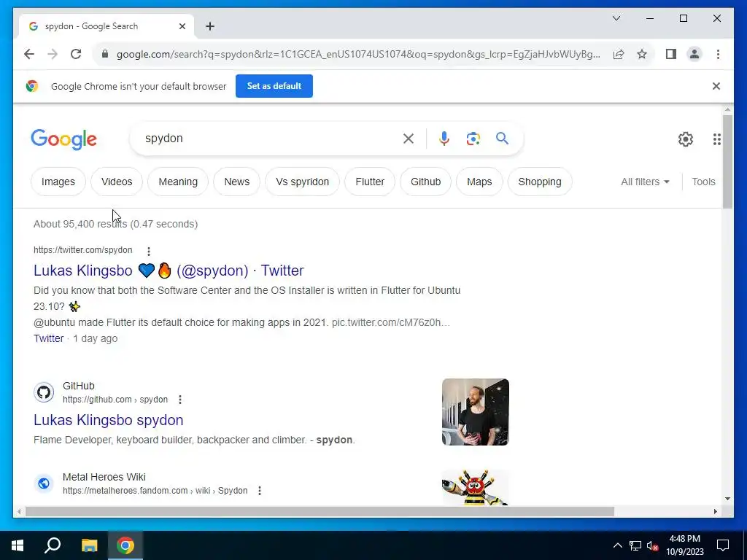Click the GitHub favicon
Screen dimensions: 747x560
click(x=44, y=393)
